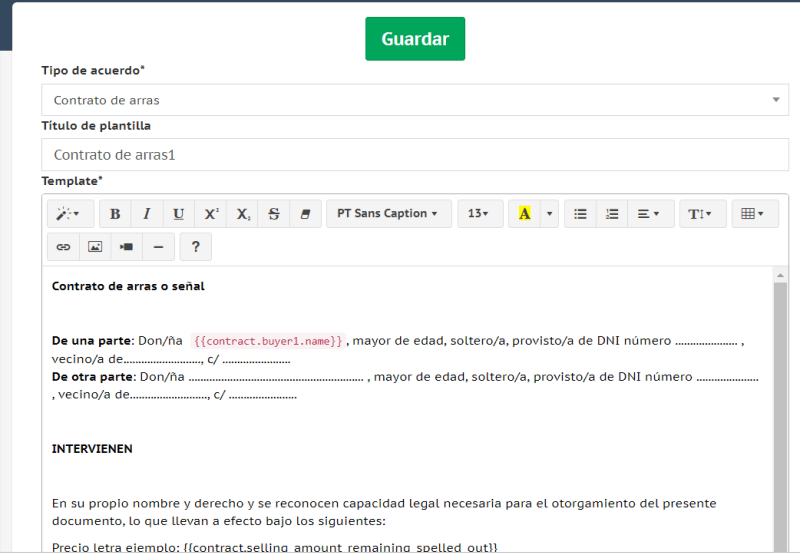This screenshot has height=555, width=800.
Task: Click the 'De una parte' bold text
Action: [91, 341]
